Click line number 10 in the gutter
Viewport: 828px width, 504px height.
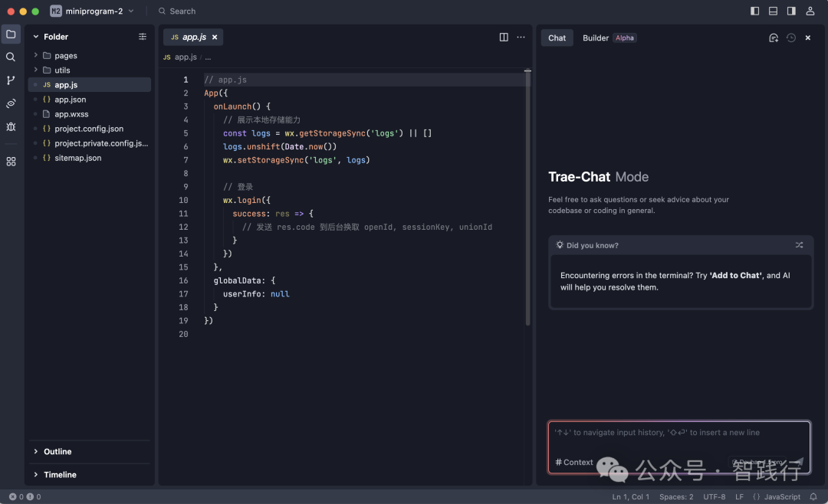tap(183, 200)
